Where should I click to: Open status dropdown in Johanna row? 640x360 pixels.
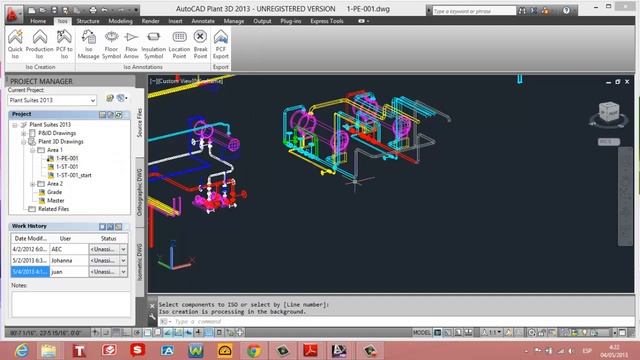pyautogui.click(x=123, y=260)
